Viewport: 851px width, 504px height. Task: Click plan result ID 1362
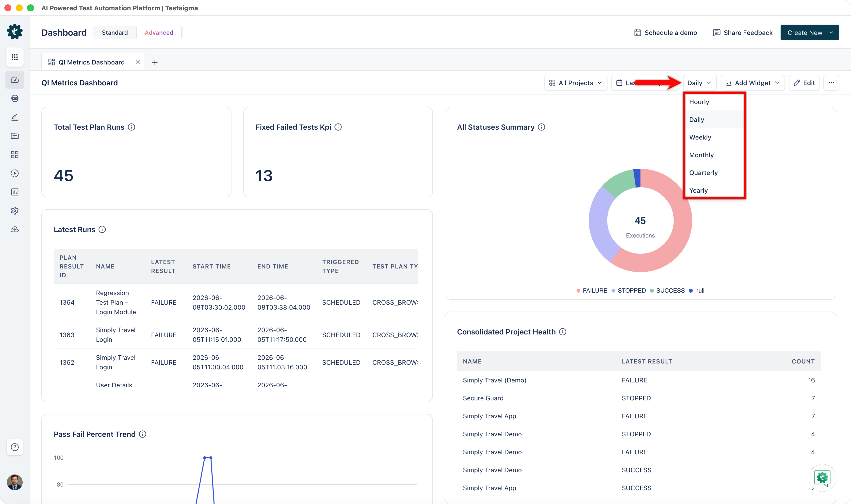pyautogui.click(x=67, y=362)
